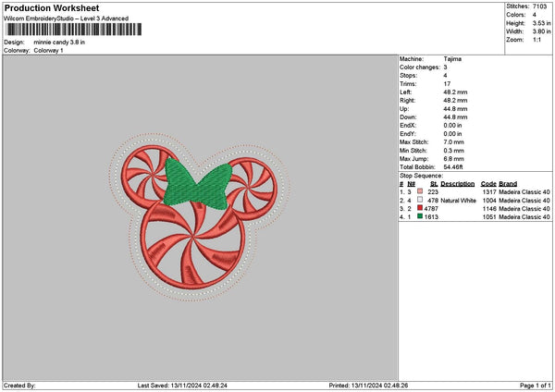555x392 pixels.
Task: Select the Zoom value '1:1'
Action: pyautogui.click(x=536, y=40)
